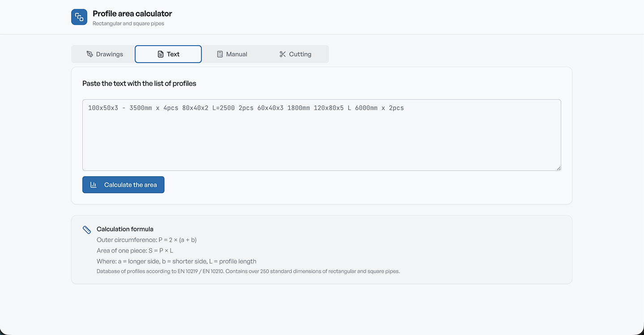Click the ruler icon beside Calculation formula
The width and height of the screenshot is (644, 335).
[87, 230]
